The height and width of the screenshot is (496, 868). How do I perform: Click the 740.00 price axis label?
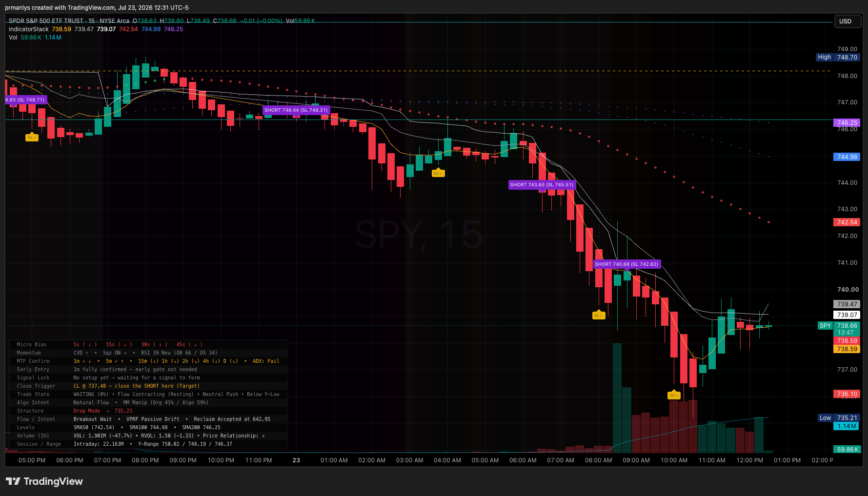click(x=847, y=290)
